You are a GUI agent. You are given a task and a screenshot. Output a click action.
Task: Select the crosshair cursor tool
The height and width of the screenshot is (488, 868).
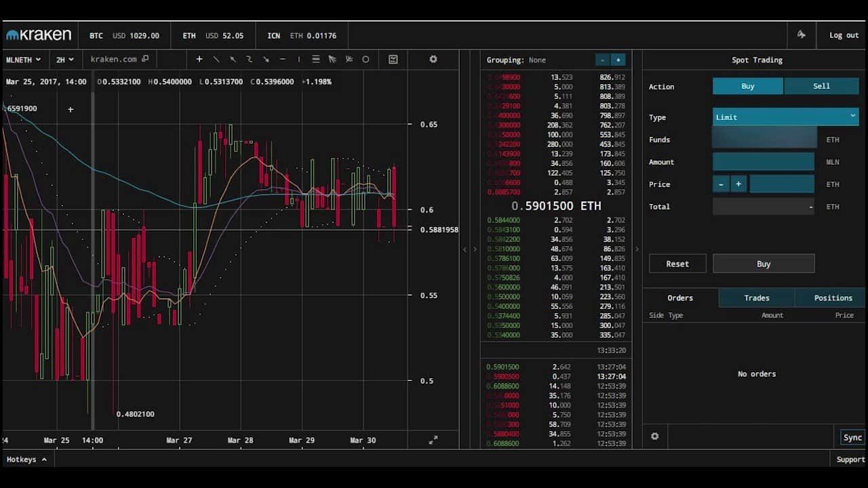coord(199,60)
